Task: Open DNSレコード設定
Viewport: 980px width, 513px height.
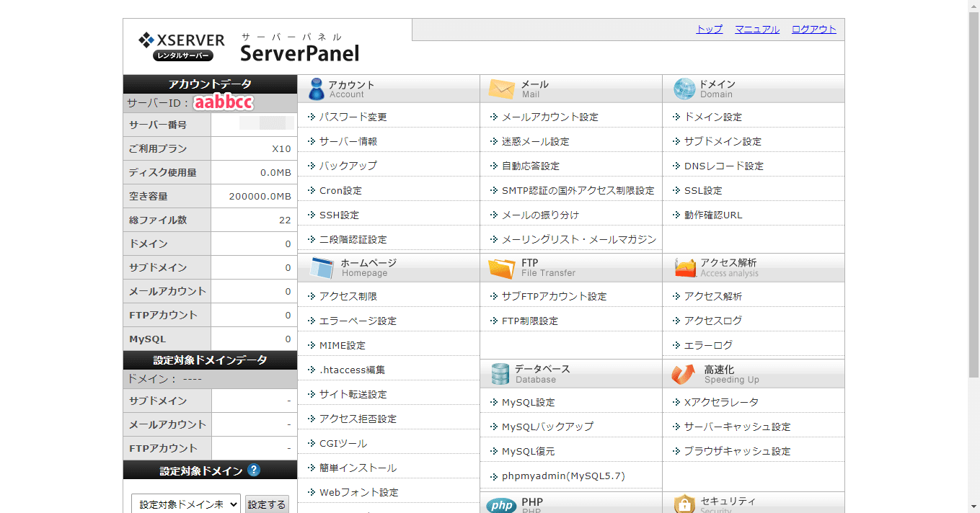Action: [724, 166]
